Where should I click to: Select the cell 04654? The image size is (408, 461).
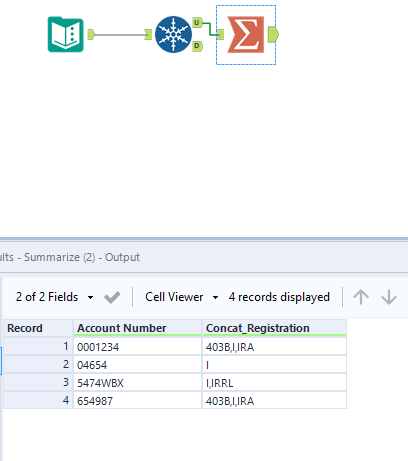(x=137, y=365)
